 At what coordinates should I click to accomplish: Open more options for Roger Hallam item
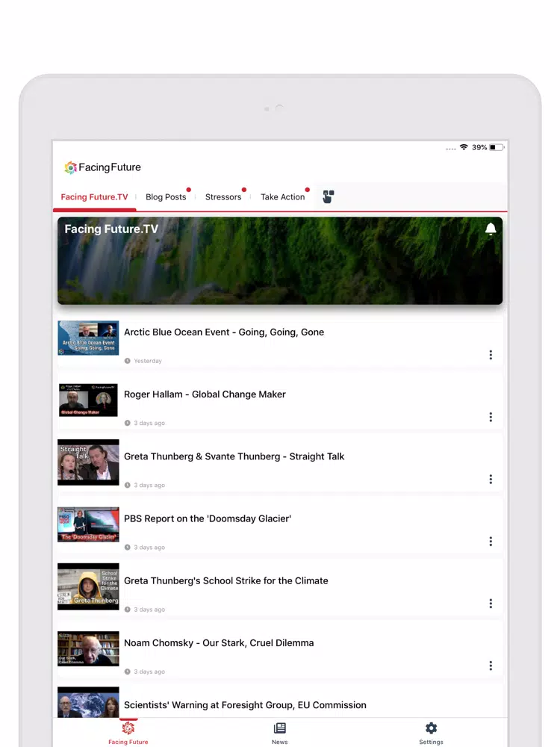(491, 418)
